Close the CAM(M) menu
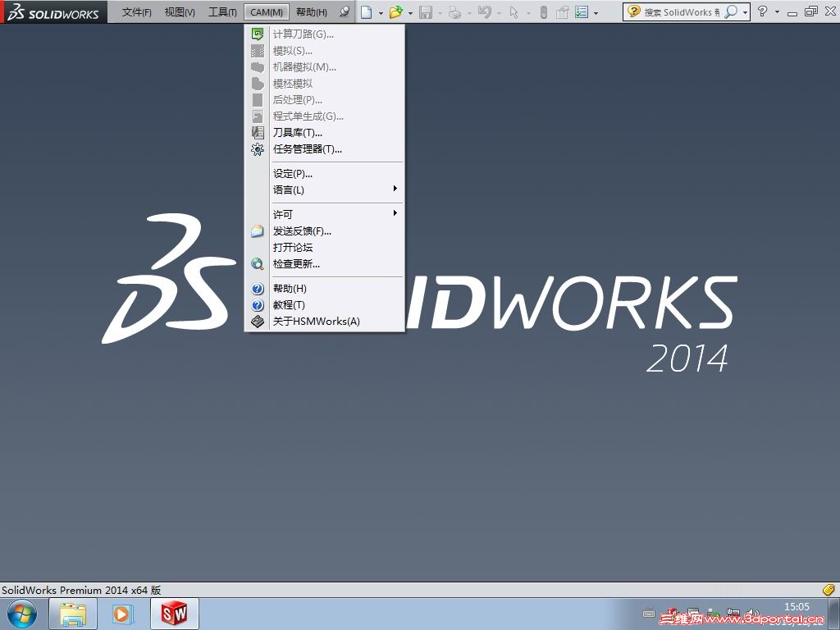 click(x=267, y=11)
